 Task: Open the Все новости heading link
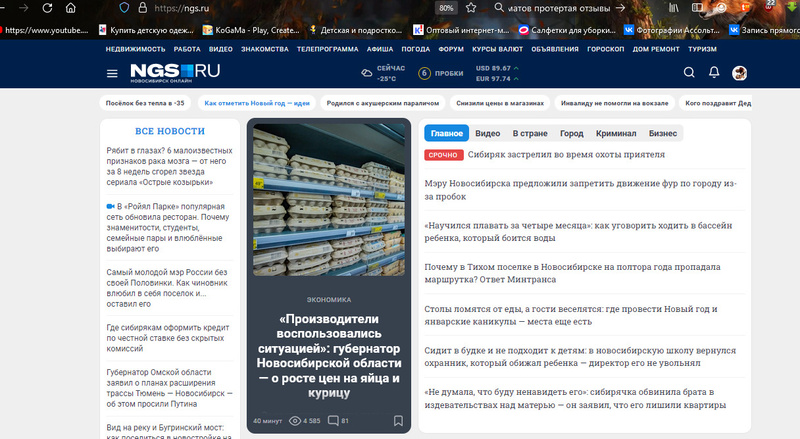coord(170,131)
